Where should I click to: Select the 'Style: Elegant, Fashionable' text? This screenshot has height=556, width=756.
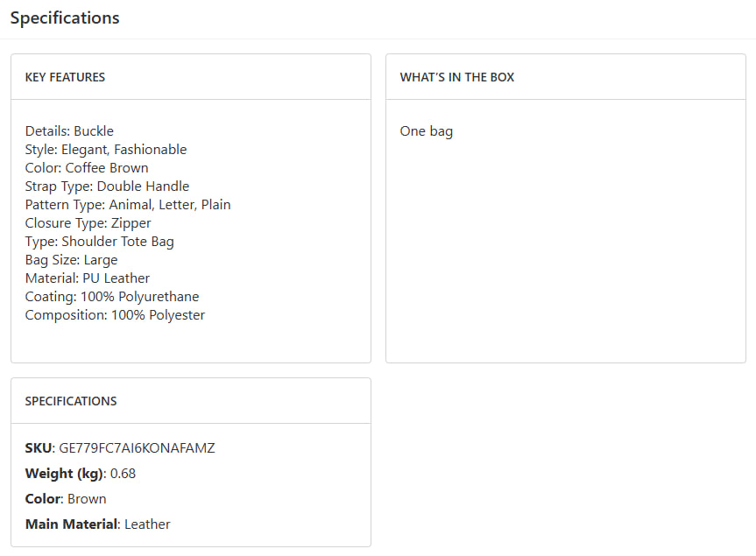click(x=106, y=150)
